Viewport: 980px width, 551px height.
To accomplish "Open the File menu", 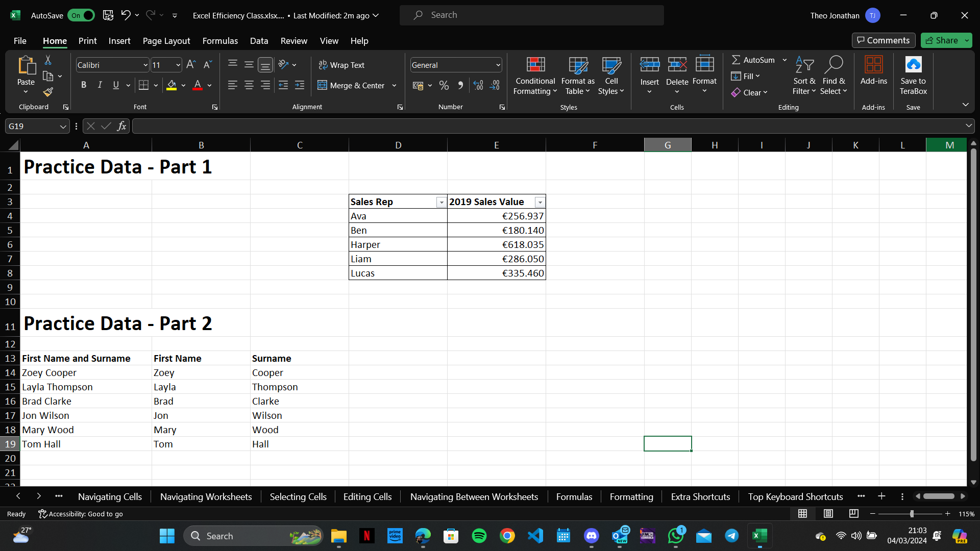I will pos(20,41).
